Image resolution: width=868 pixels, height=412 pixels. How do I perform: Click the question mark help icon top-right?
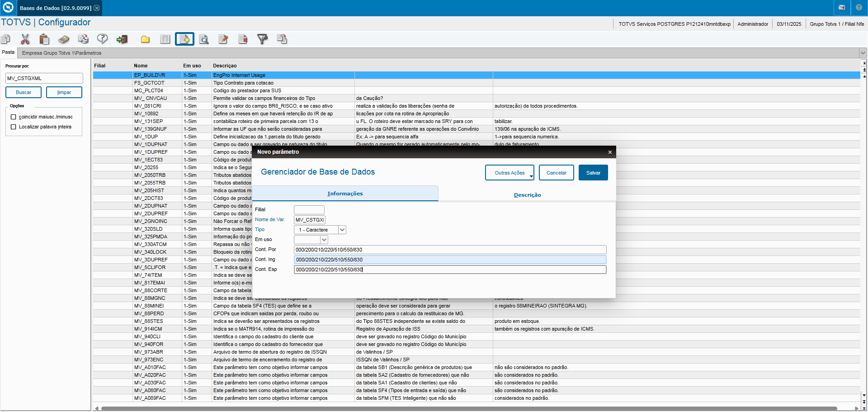(x=859, y=8)
